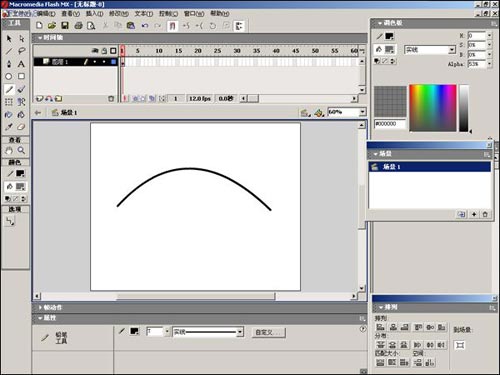Select the Hand tool
The width and height of the screenshot is (500, 375).
[9, 150]
